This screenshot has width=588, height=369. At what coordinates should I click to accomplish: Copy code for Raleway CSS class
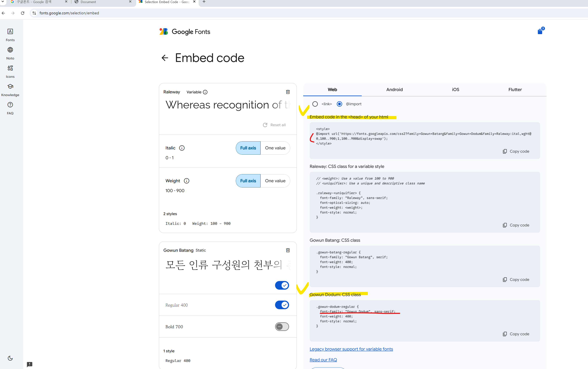(x=516, y=225)
